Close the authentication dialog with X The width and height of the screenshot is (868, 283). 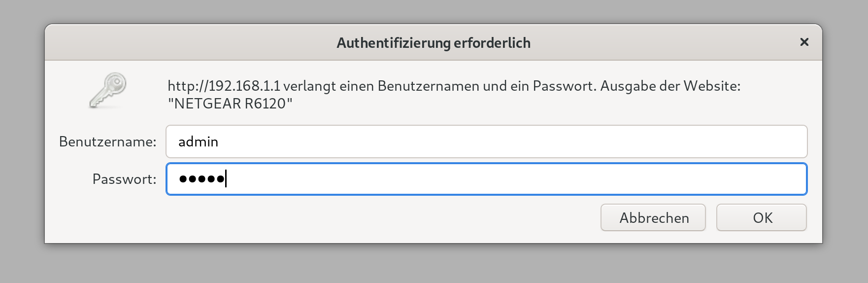click(804, 42)
